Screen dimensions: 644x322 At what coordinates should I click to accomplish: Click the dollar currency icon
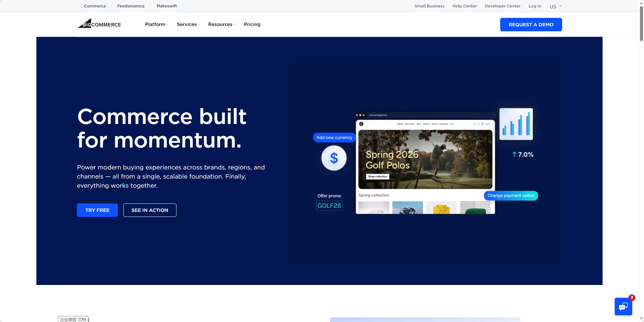(x=334, y=158)
